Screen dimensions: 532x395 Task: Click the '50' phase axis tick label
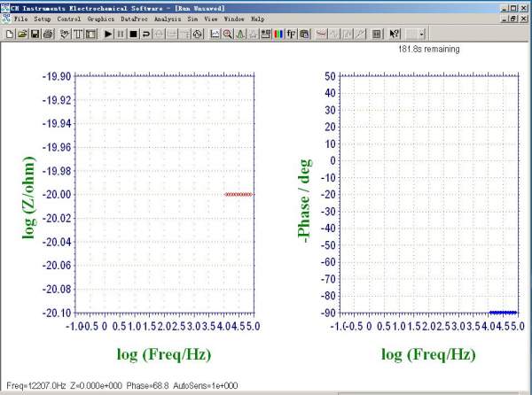point(330,76)
